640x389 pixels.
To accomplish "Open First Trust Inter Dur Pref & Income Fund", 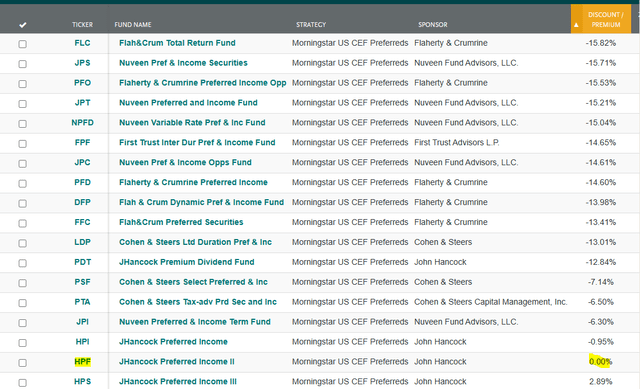I will pos(197,142).
